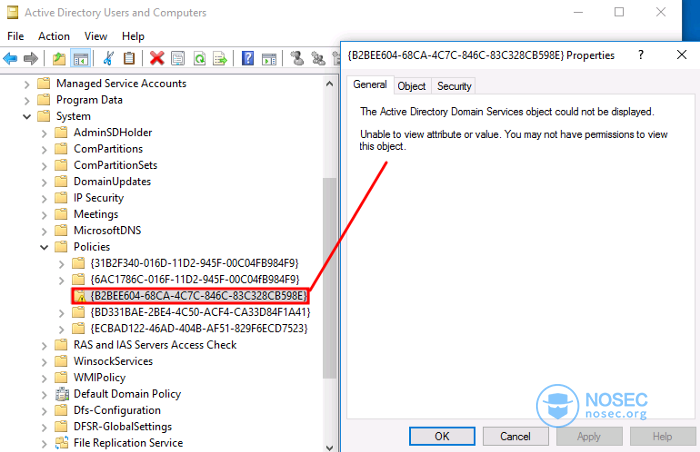Image resolution: width=700 pixels, height=452 pixels.
Task: Expand the WMIPolicy node
Action: coord(44,378)
